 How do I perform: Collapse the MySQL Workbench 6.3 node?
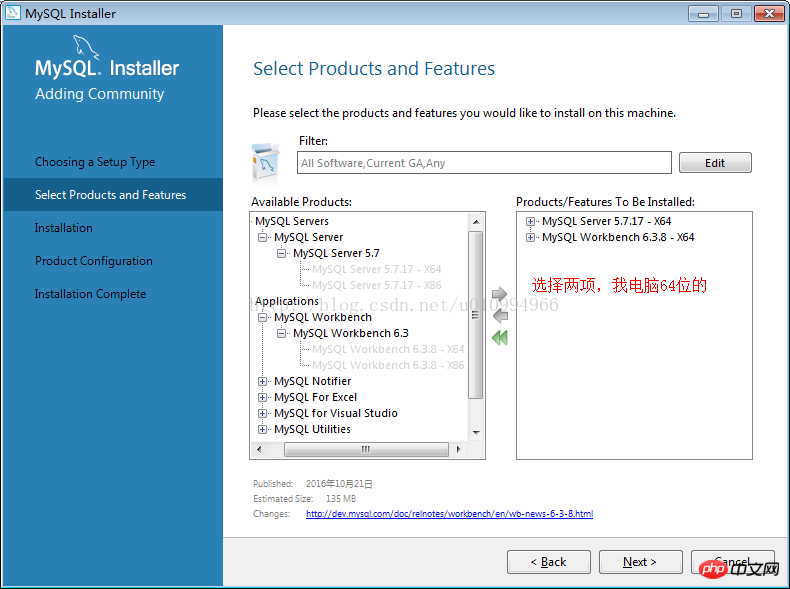(282, 334)
